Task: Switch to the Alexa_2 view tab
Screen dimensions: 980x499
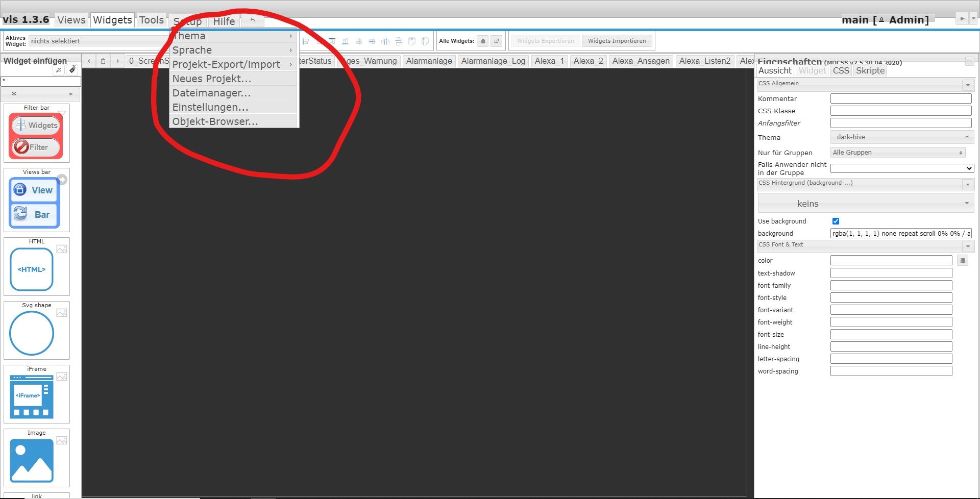Action: 588,61
